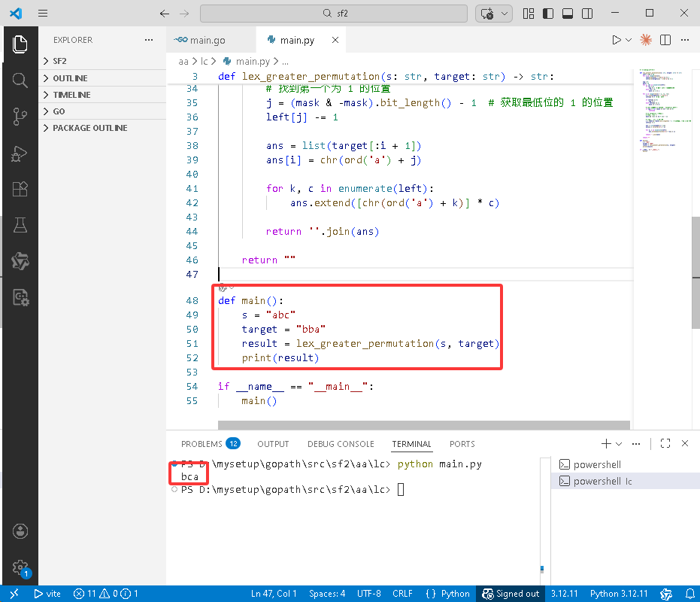Click the editor horizontal scrollbar
The image size is (700, 602).
coord(423,424)
